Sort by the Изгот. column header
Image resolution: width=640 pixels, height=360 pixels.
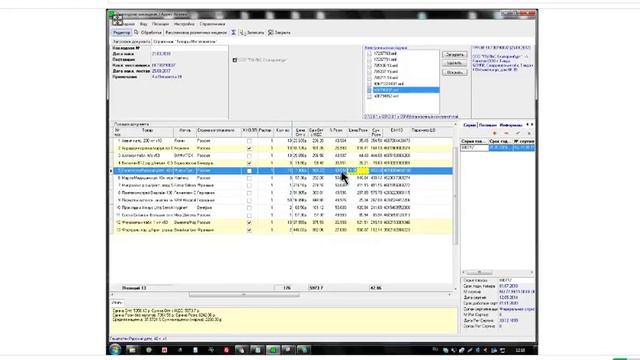185,131
